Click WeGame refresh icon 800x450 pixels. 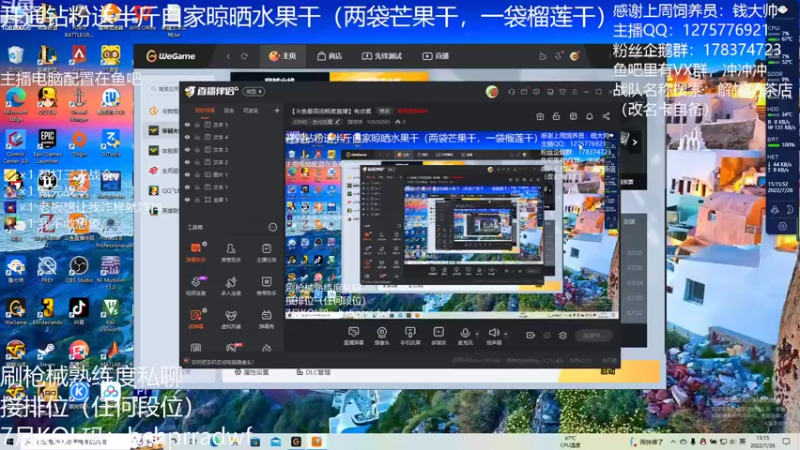[244, 56]
